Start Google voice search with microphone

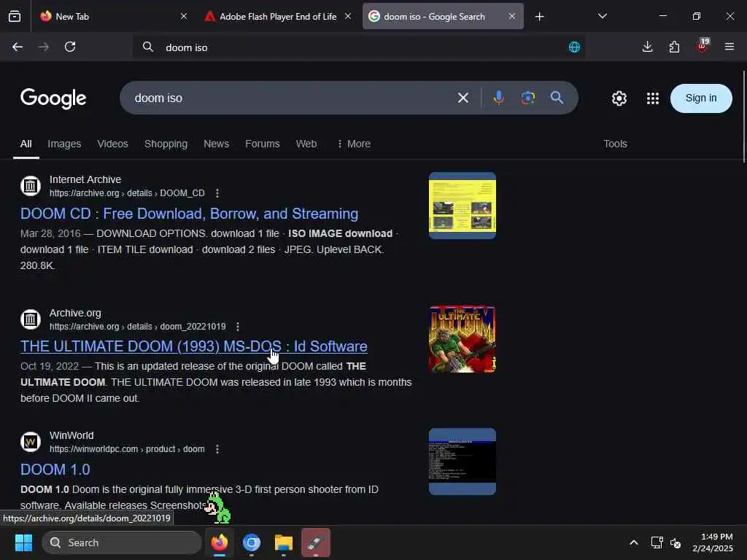(x=498, y=98)
